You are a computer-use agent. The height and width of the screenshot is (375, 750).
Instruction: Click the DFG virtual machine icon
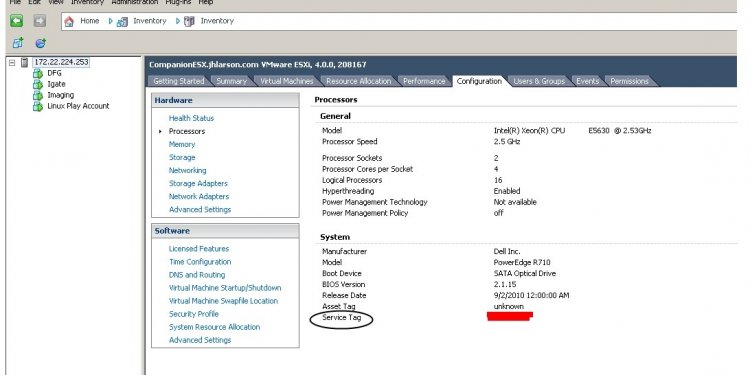click(x=38, y=74)
